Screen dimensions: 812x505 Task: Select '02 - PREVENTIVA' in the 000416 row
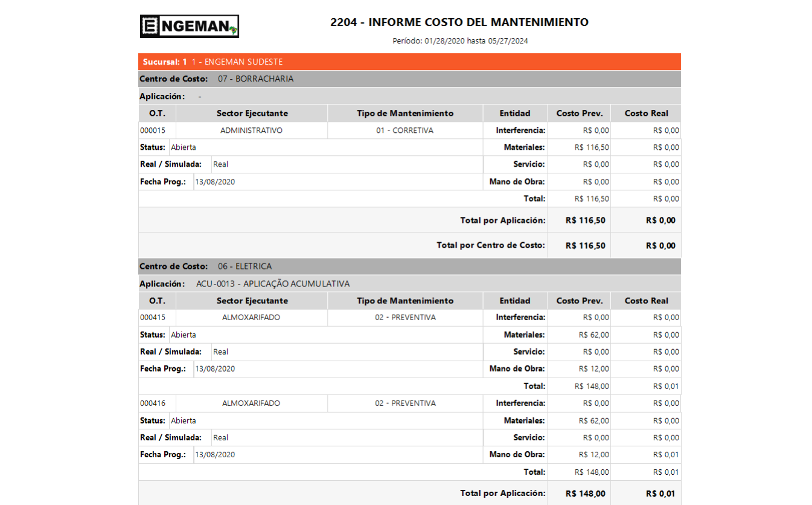(x=405, y=403)
